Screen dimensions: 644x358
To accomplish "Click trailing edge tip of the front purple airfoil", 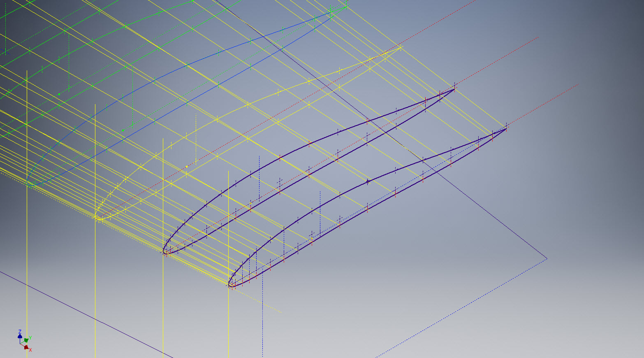I will pyautogui.click(x=506, y=128).
